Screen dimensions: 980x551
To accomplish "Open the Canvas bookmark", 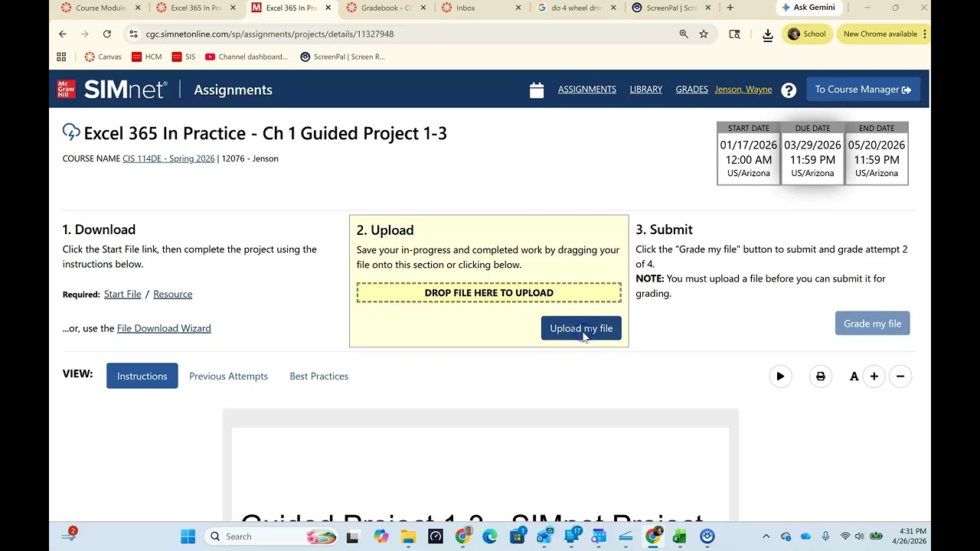I will (x=103, y=57).
